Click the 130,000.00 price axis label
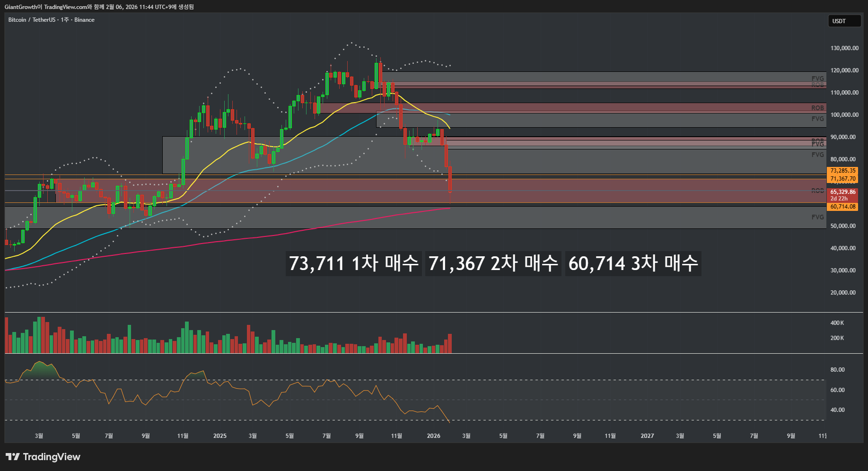 [x=844, y=48]
